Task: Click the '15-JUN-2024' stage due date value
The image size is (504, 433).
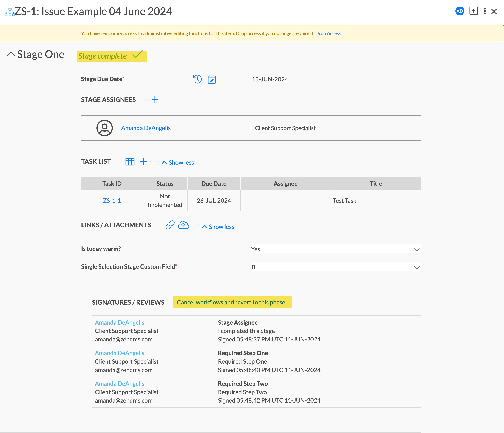Action: click(x=270, y=79)
